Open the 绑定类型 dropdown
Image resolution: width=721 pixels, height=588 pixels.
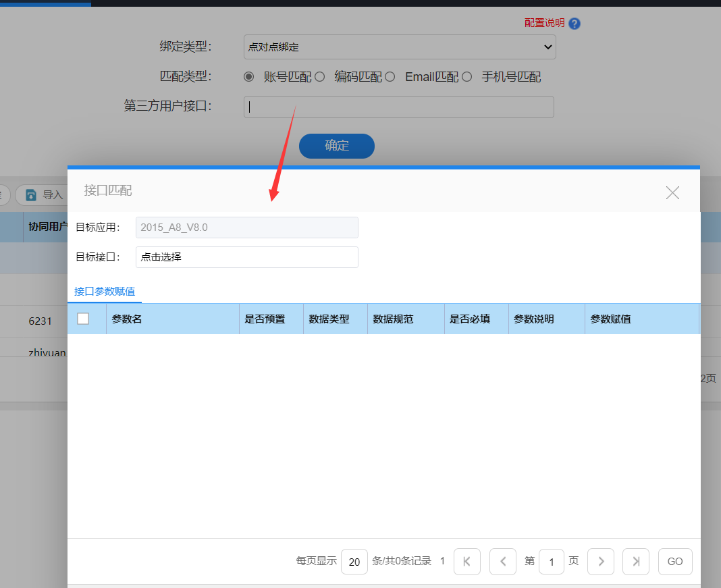point(400,47)
